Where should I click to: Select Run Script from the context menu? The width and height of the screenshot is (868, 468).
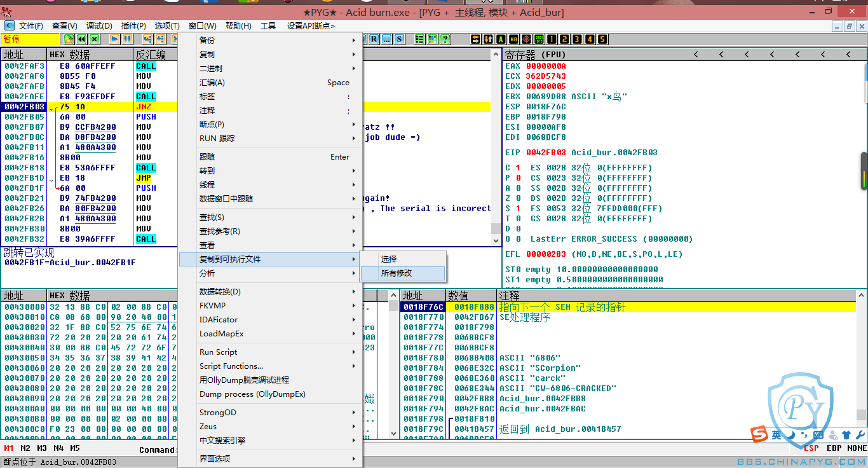click(x=270, y=352)
